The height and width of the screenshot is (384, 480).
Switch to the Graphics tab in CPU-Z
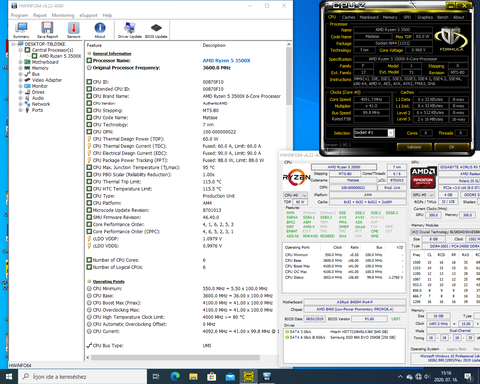pos(425,17)
